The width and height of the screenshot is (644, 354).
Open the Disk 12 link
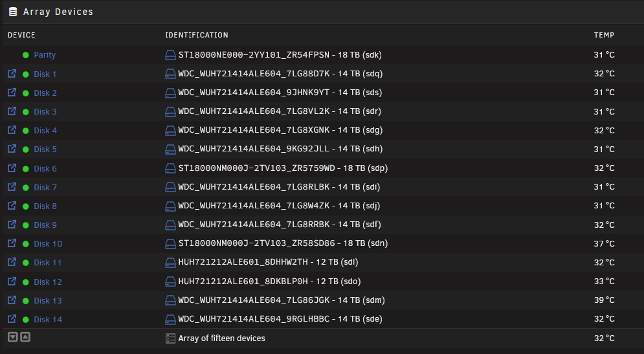coord(48,282)
